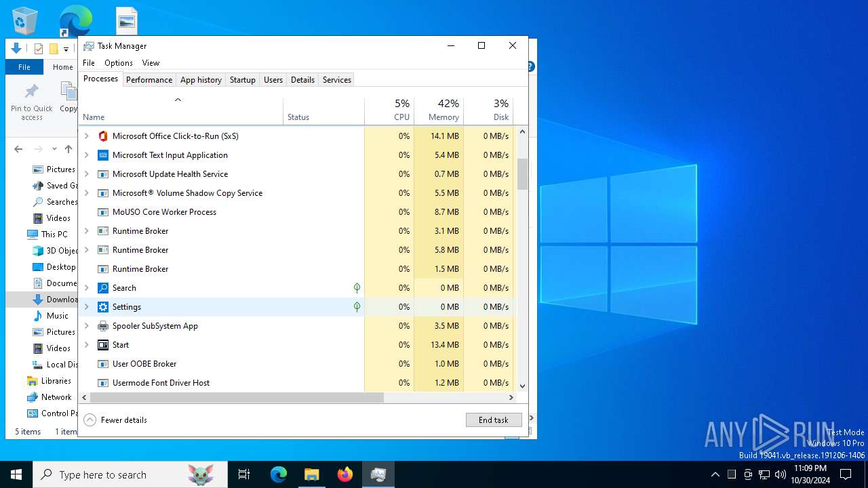Image resolution: width=868 pixels, height=488 pixels.
Task: Open the notification center icon
Action: 846,474
